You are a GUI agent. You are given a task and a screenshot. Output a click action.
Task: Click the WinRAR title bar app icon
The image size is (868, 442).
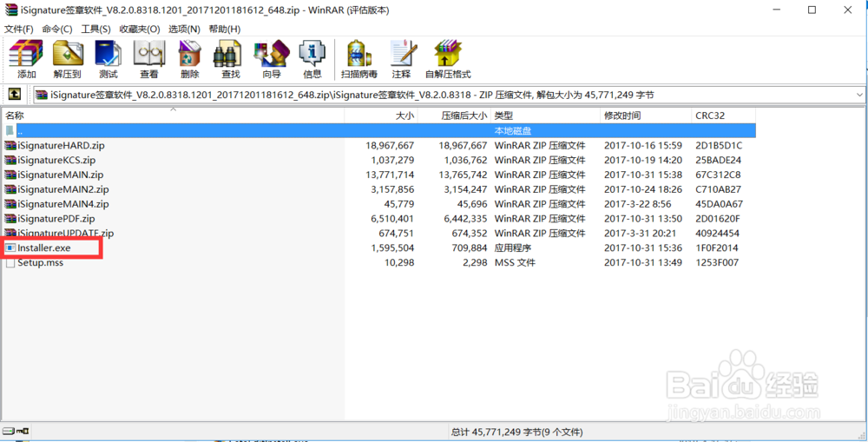(10, 10)
